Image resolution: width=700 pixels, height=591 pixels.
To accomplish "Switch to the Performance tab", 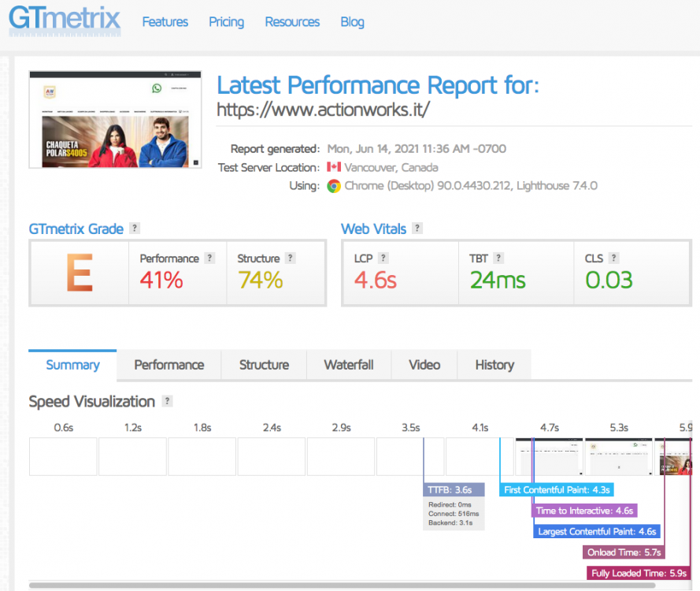I will (x=169, y=365).
